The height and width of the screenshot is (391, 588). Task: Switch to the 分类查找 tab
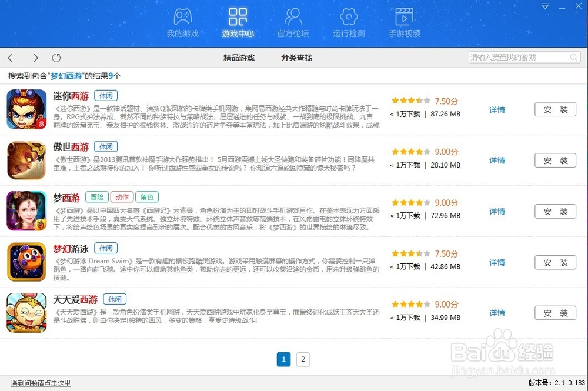296,58
